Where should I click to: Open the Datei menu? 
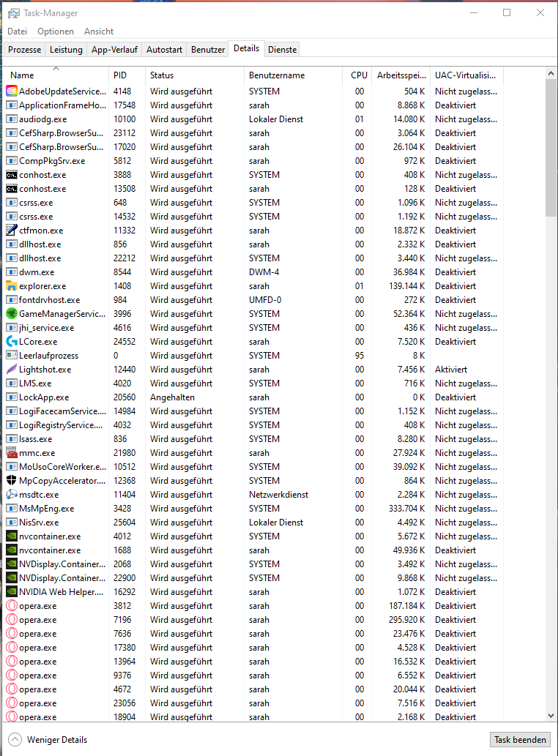coord(18,31)
